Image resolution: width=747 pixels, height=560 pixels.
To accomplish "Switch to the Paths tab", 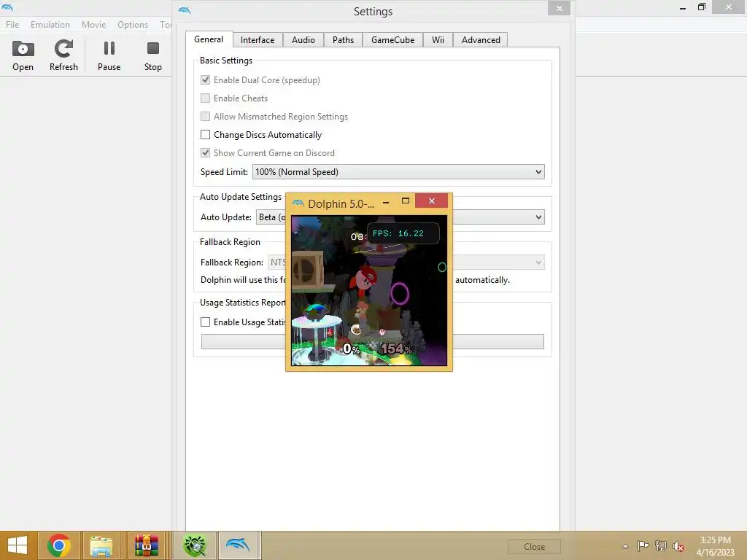I will pos(343,40).
